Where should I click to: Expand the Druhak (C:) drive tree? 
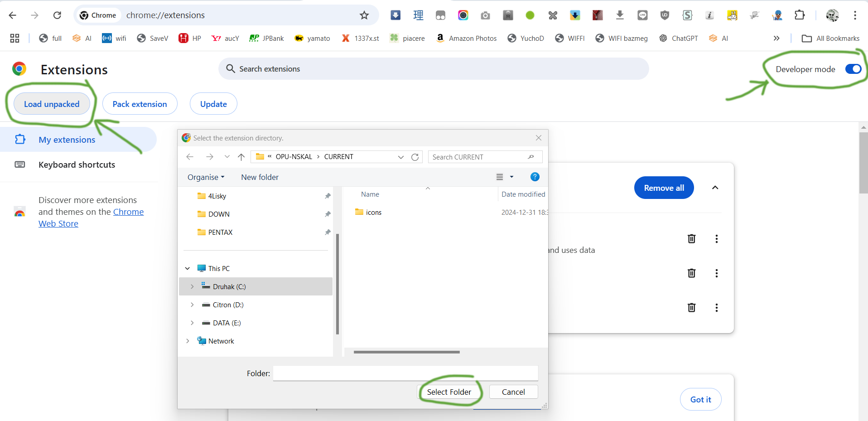(x=192, y=286)
